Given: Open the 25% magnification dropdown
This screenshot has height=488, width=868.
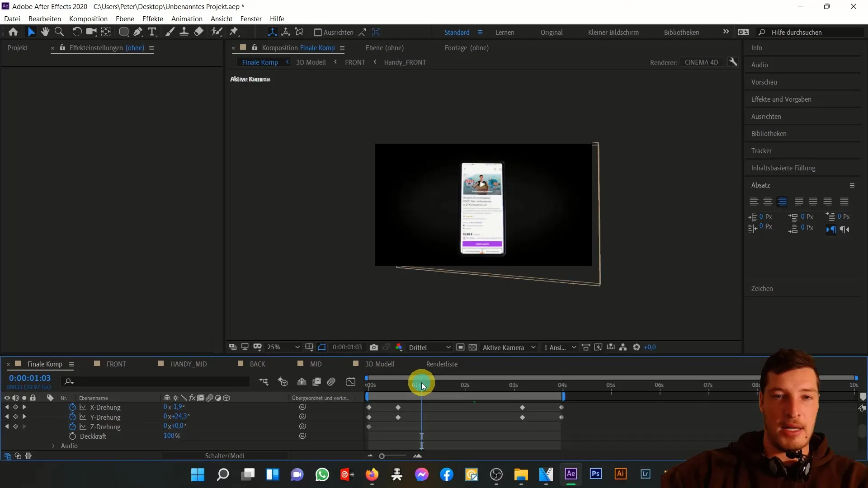Looking at the screenshot, I should pyautogui.click(x=283, y=347).
